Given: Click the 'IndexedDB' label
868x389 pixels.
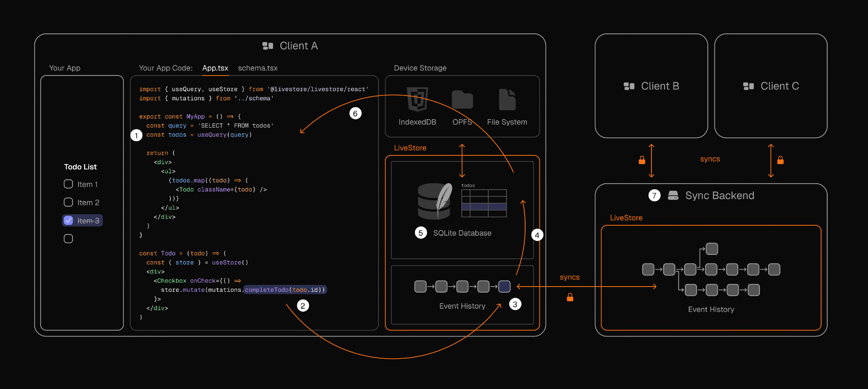Looking at the screenshot, I should (418, 122).
